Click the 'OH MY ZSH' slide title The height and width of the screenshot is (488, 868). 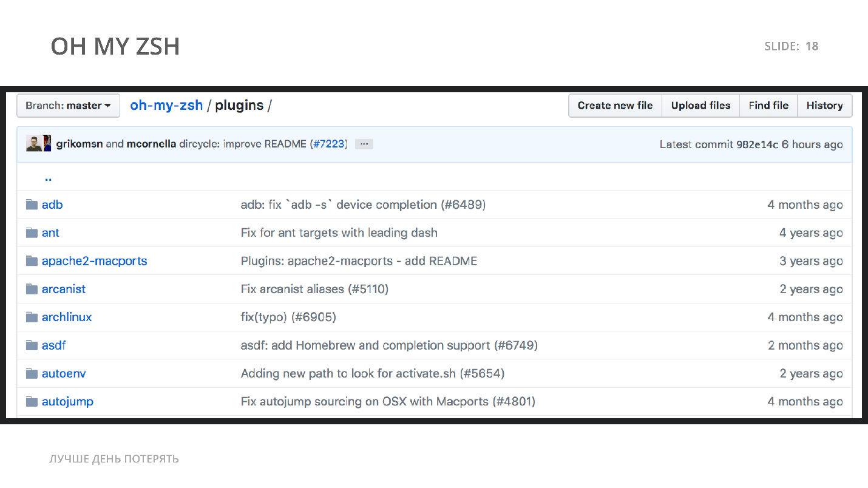(x=115, y=47)
